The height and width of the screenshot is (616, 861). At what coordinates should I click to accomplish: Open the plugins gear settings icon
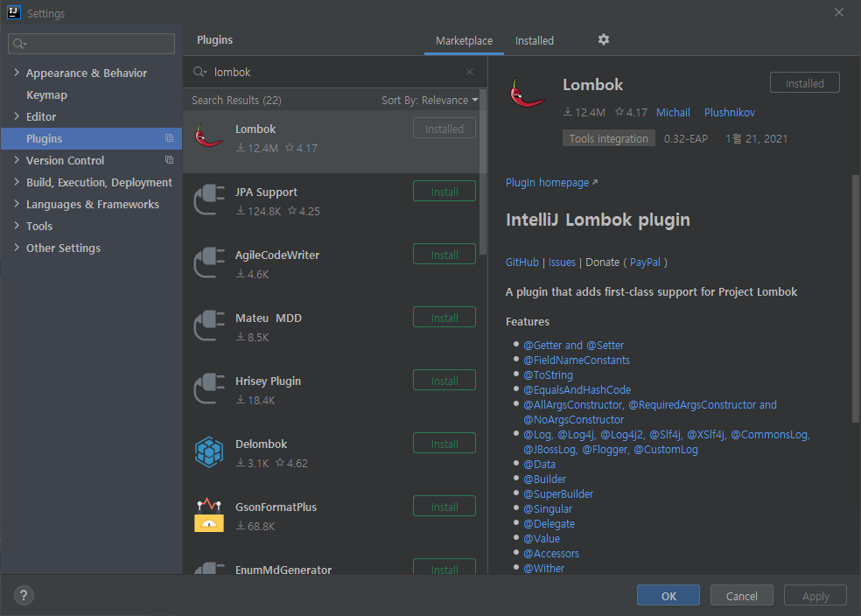tap(604, 39)
